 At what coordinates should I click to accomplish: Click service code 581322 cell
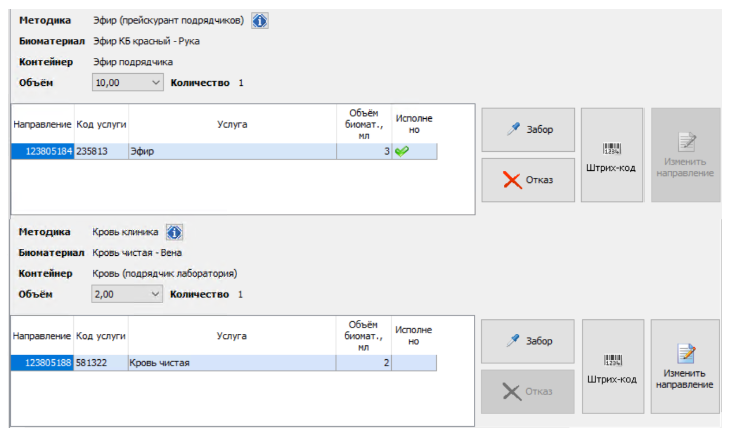(x=101, y=363)
